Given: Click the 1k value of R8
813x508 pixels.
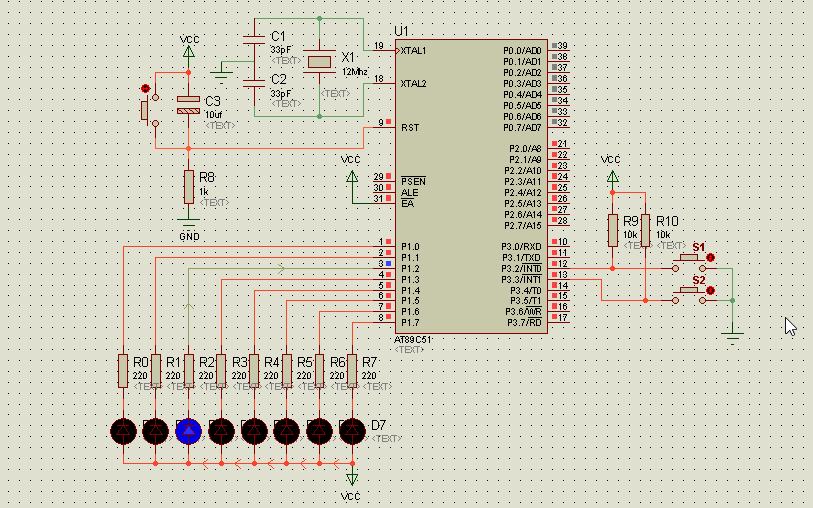Looking at the screenshot, I should [x=204, y=192].
